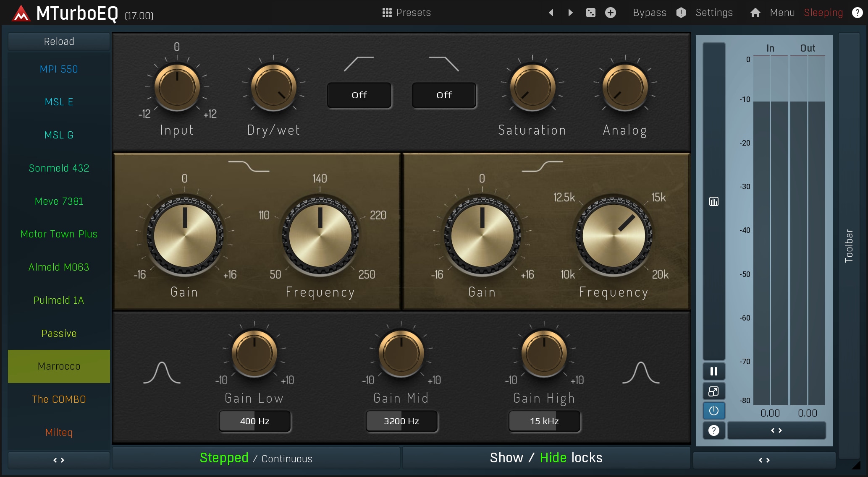Viewport: 868px width, 477px height.
Task: Open the 400 Hz frequency selector
Action: click(254, 421)
